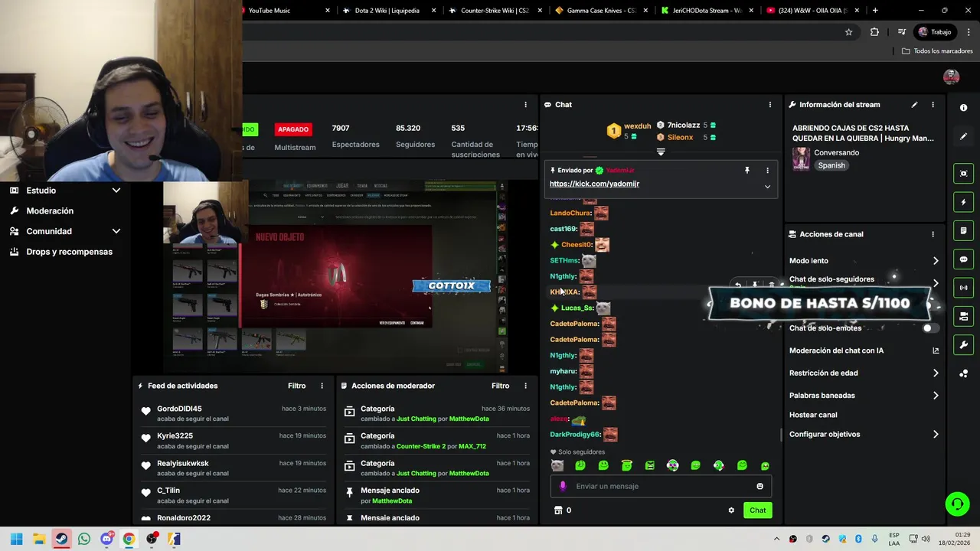Open Configurar objetivos options
Viewport: 980px width, 551px height.
pyautogui.click(x=864, y=435)
